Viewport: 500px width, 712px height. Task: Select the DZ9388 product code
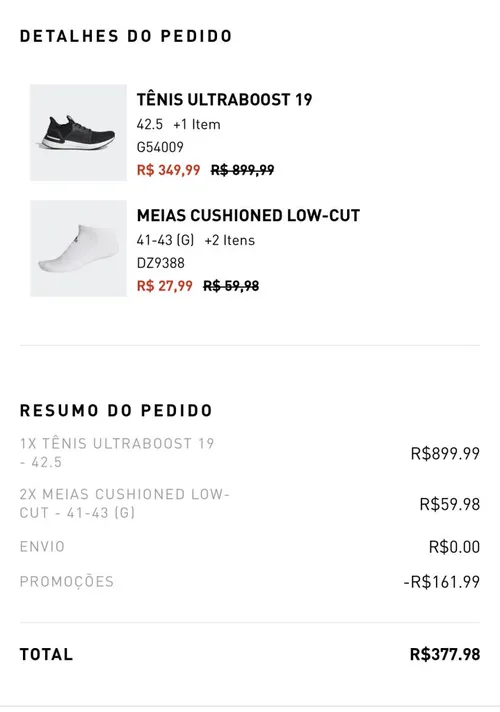[160, 263]
